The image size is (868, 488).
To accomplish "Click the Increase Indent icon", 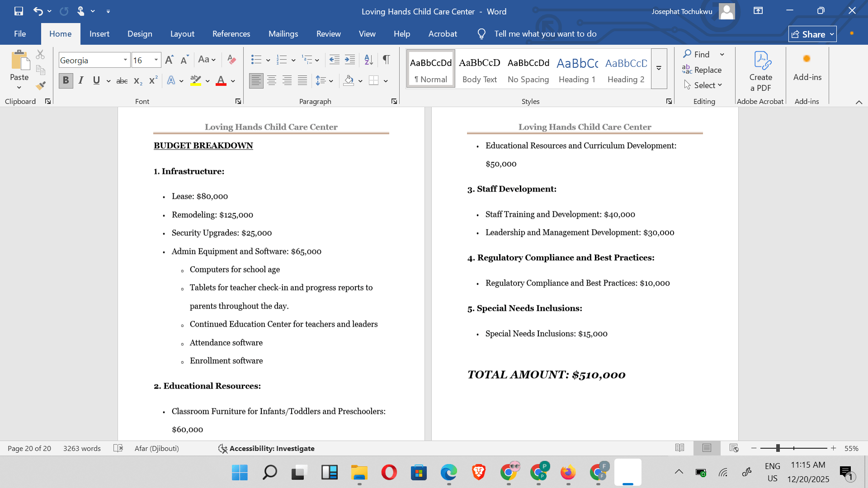I will [350, 60].
